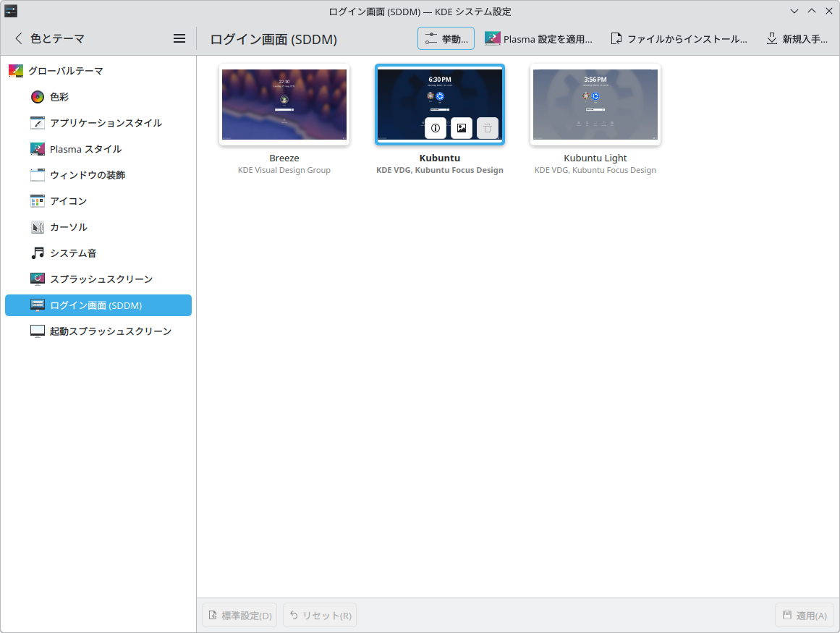The height and width of the screenshot is (633, 840).
Task: Click the Breeze theme name label
Action: click(x=284, y=158)
